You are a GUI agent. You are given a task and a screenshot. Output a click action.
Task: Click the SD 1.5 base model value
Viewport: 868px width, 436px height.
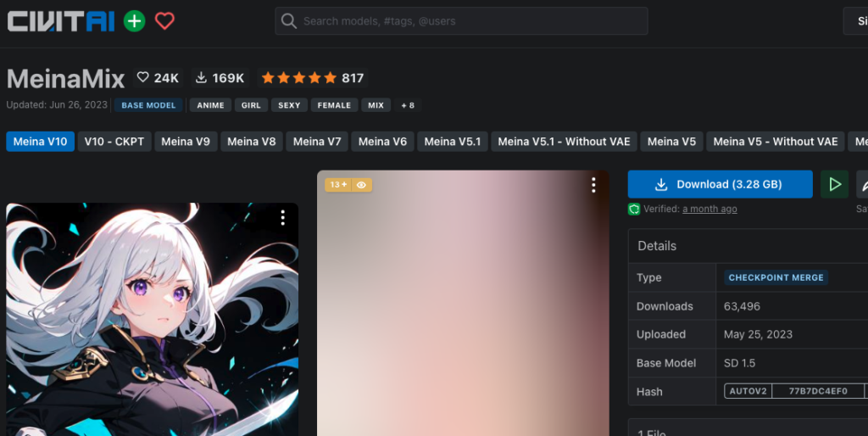pos(739,363)
